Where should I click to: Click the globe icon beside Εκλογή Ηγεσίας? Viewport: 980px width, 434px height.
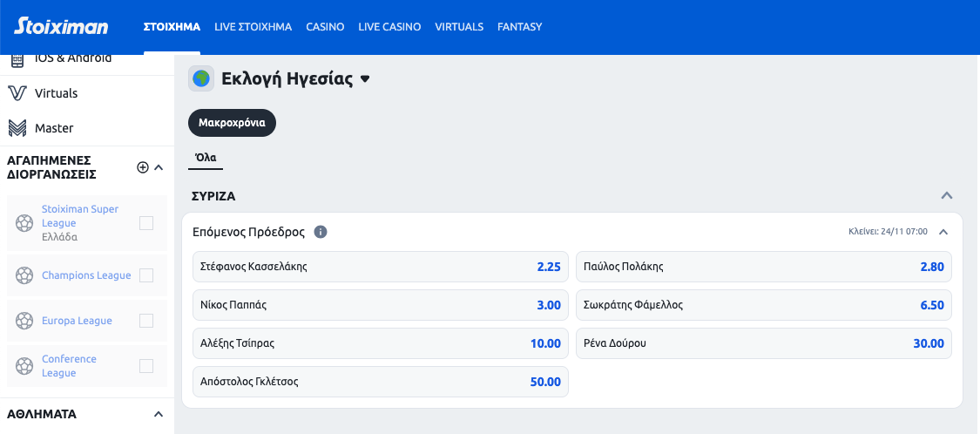(x=201, y=78)
